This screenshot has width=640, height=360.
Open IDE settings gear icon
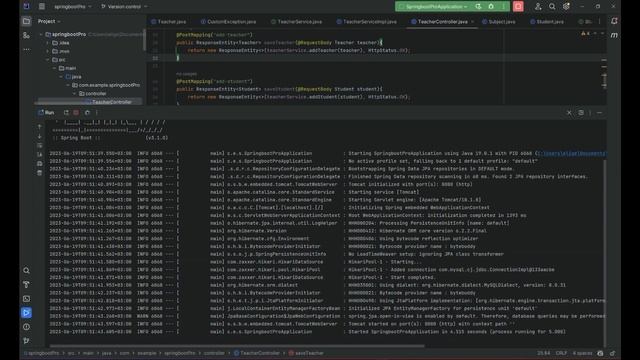(566, 7)
